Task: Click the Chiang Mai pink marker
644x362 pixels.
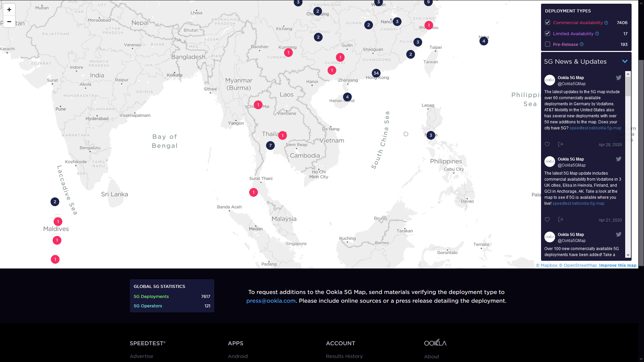Action: [x=258, y=105]
